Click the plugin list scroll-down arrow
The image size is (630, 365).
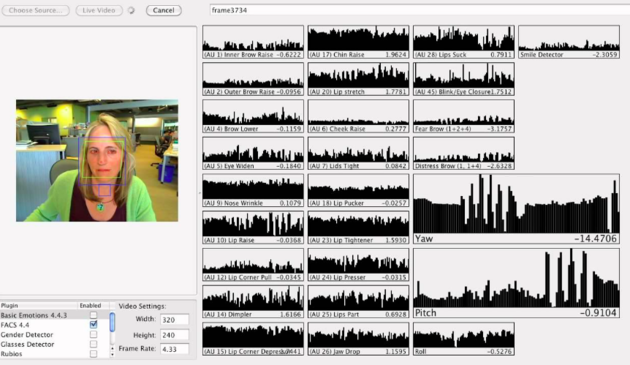[112, 355]
